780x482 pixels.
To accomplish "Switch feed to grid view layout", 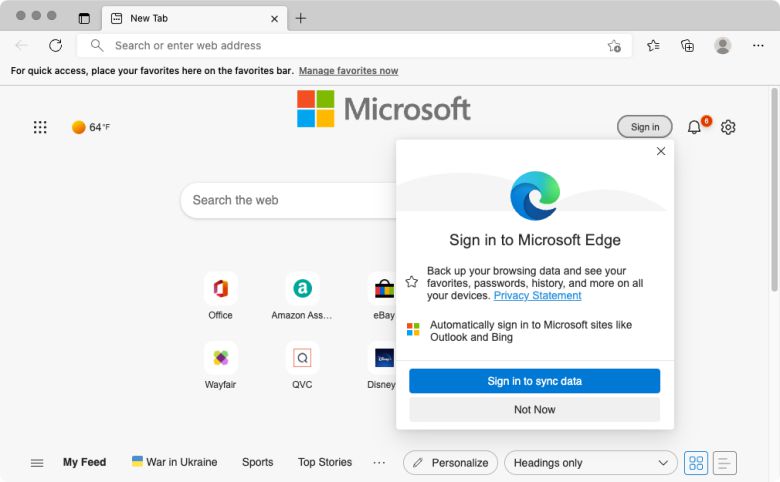I will point(695,463).
